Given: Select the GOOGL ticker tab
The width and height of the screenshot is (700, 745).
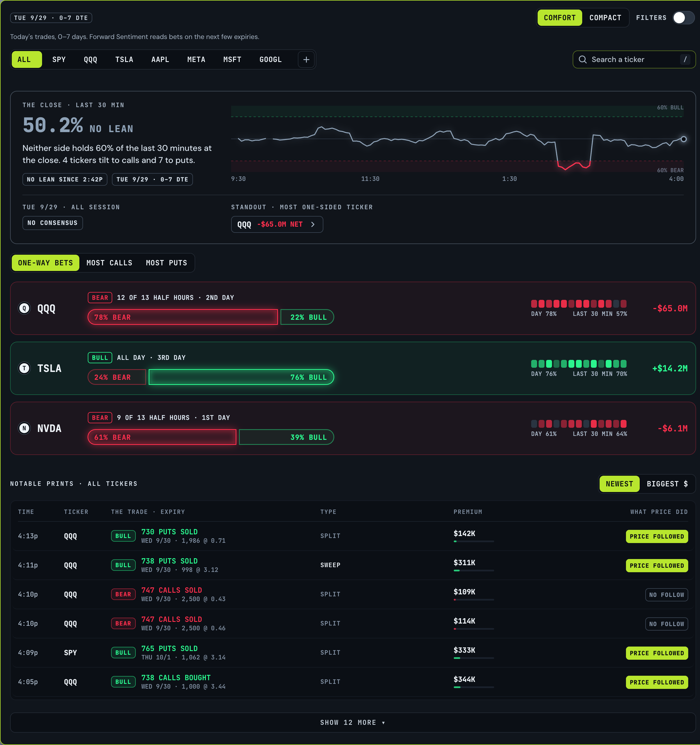Looking at the screenshot, I should click(x=270, y=59).
